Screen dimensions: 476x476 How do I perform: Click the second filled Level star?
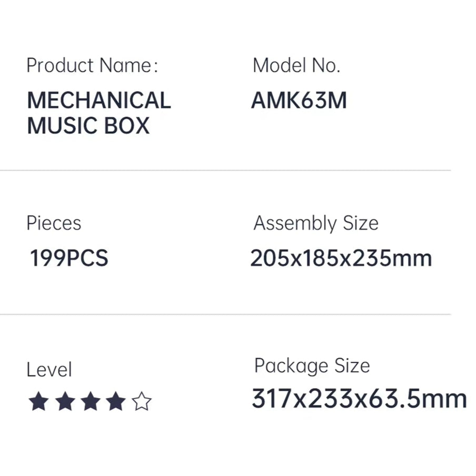pos(64,403)
